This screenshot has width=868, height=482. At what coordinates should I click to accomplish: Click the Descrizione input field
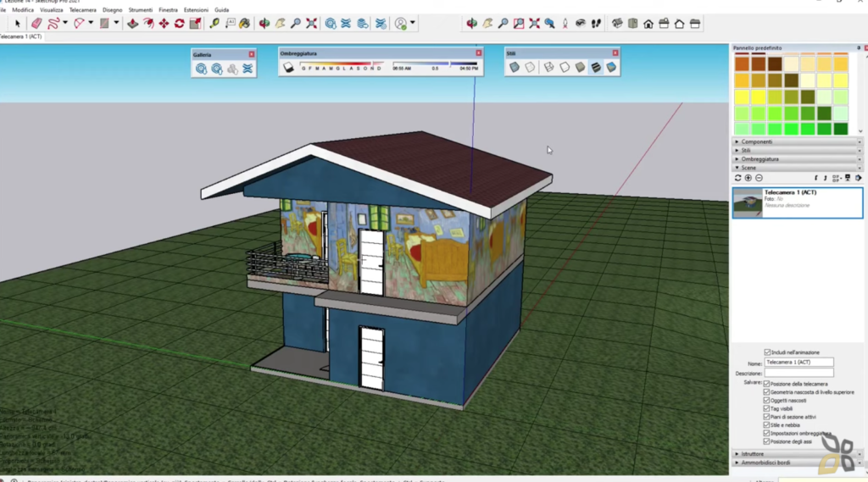[798, 373]
